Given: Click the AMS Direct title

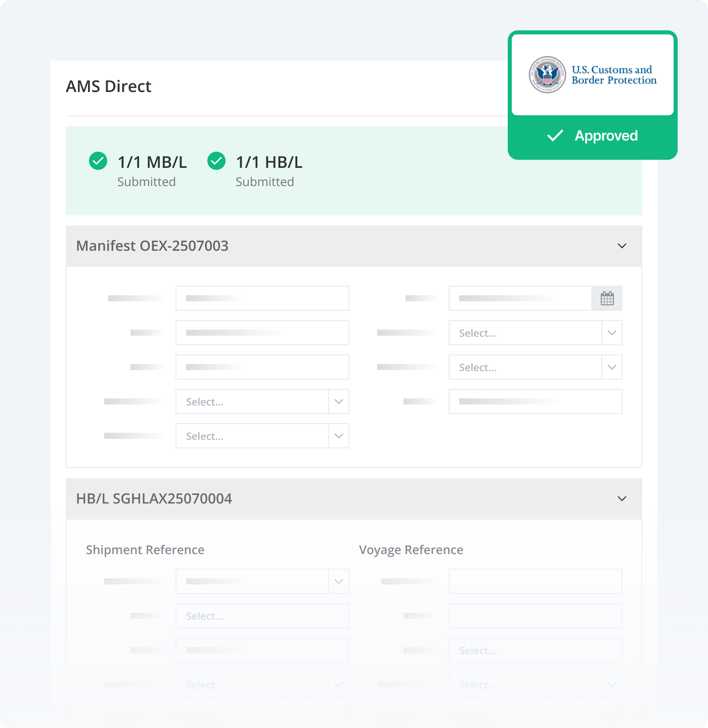Looking at the screenshot, I should [x=108, y=86].
